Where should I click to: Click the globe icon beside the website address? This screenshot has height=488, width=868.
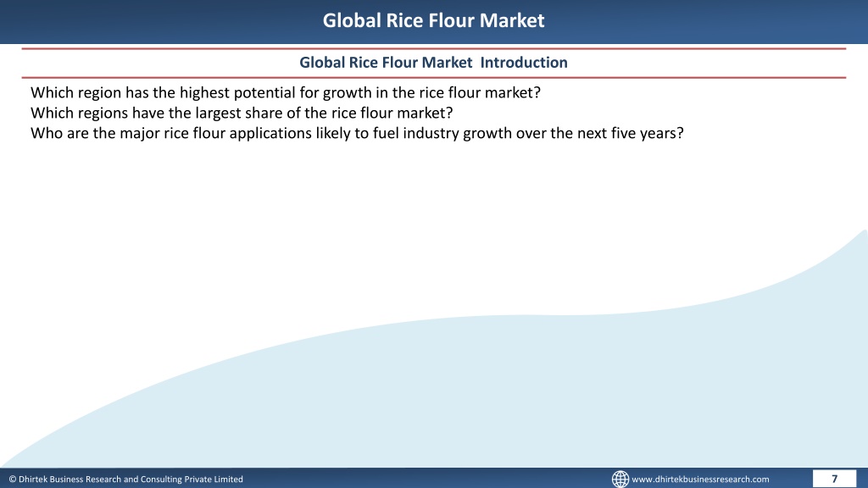pyautogui.click(x=620, y=479)
